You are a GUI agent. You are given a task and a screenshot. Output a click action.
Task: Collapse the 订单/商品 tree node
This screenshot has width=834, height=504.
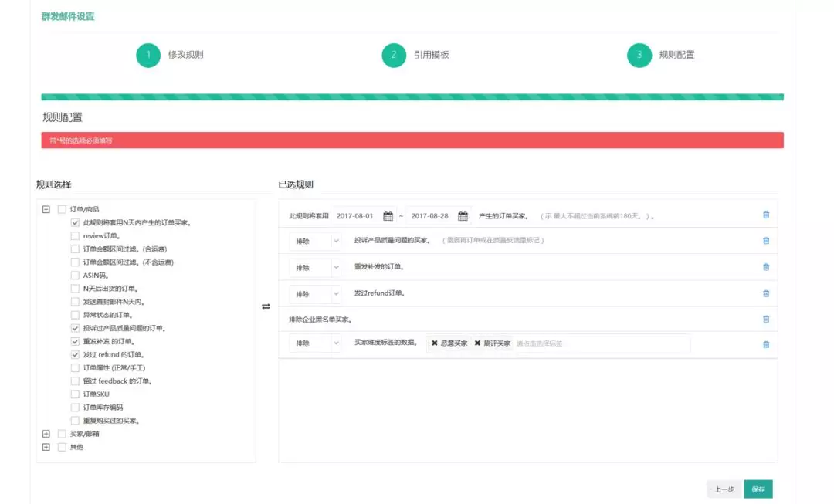pos(46,209)
